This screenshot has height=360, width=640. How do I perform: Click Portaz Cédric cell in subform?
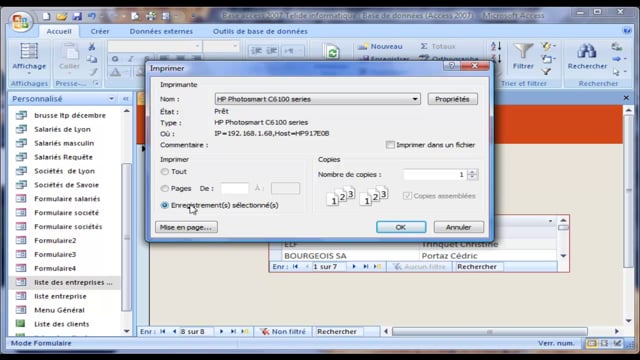[488, 256]
